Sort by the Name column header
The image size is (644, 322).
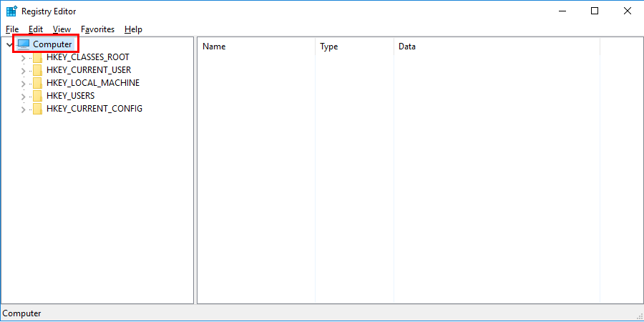pyautogui.click(x=256, y=47)
